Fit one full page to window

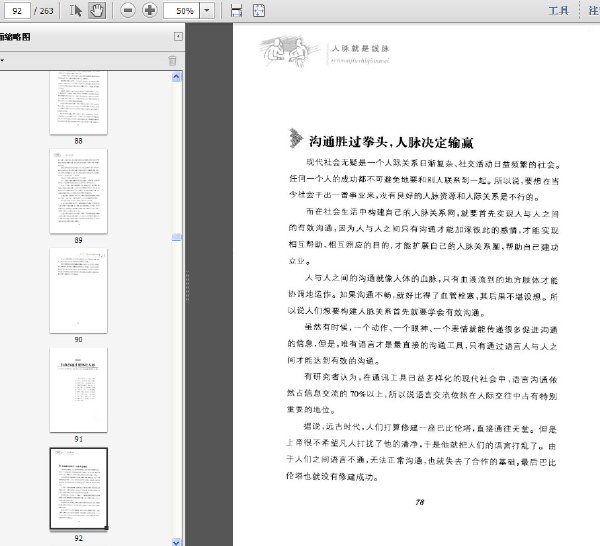point(259,11)
